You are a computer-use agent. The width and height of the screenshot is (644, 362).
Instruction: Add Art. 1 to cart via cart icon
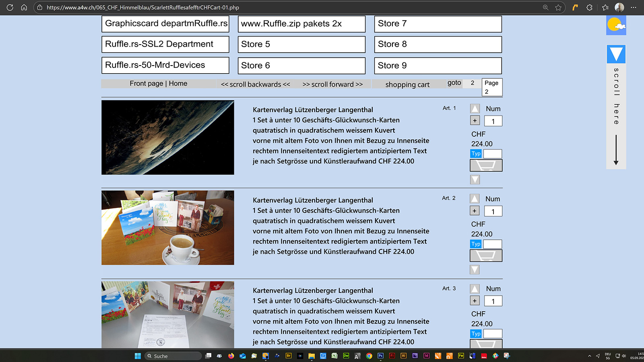point(486,165)
